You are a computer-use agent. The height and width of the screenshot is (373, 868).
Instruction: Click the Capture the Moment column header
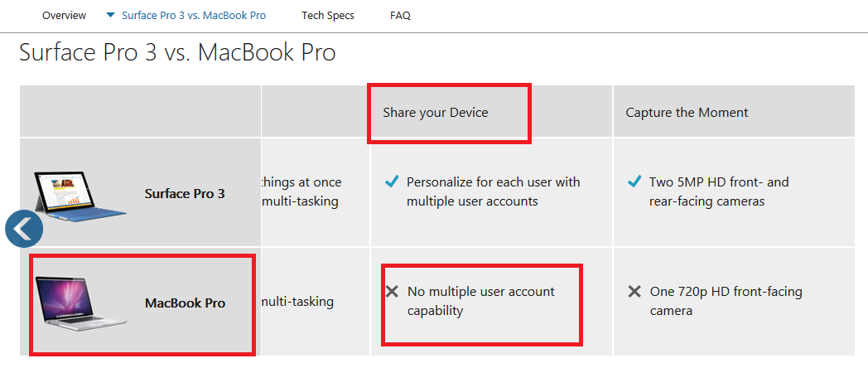click(687, 113)
